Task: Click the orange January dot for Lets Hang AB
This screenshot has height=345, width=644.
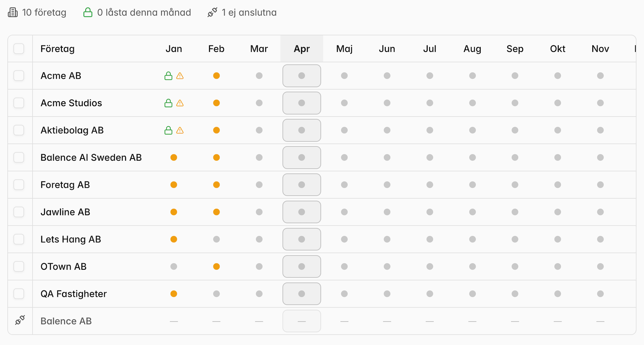Action: [174, 239]
